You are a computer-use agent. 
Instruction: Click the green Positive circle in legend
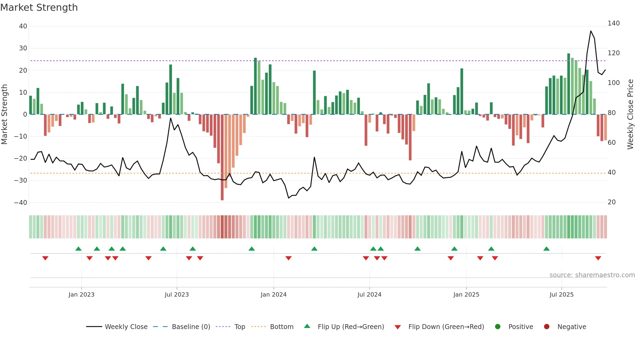498,327
